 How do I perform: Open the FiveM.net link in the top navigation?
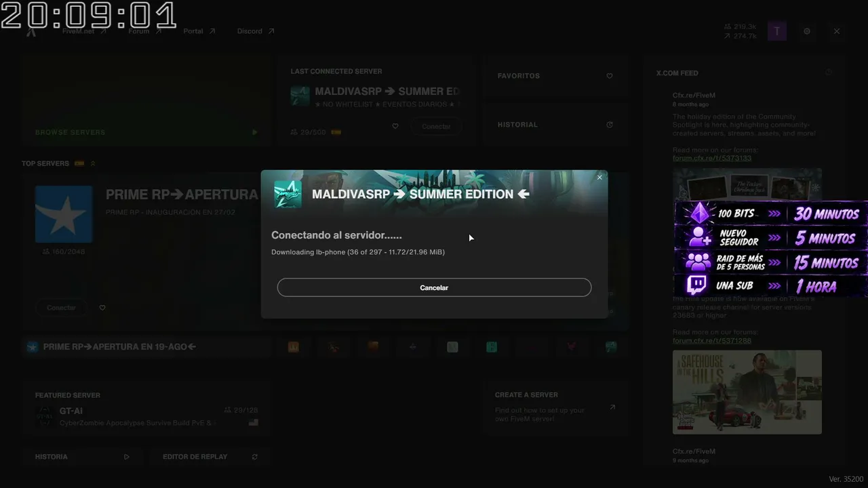84,31
